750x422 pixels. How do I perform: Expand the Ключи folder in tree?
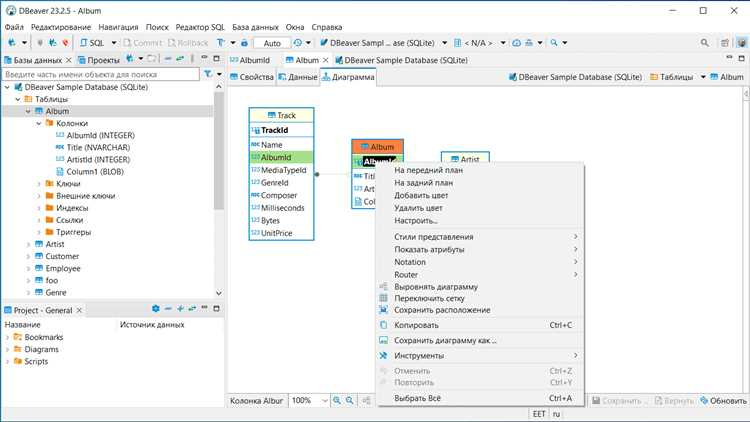click(39, 184)
